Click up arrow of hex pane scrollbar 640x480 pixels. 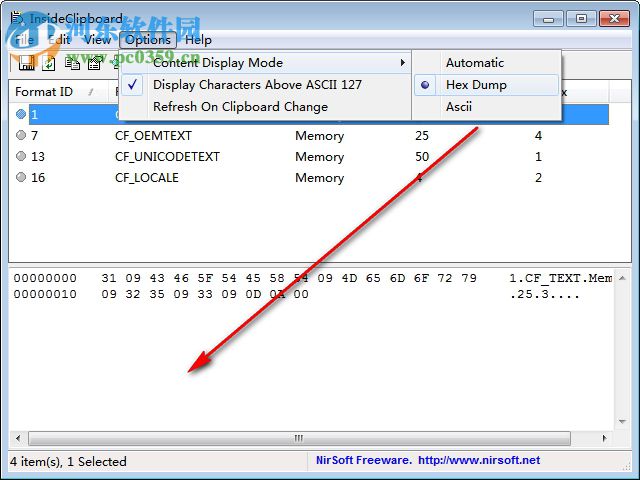point(622,278)
